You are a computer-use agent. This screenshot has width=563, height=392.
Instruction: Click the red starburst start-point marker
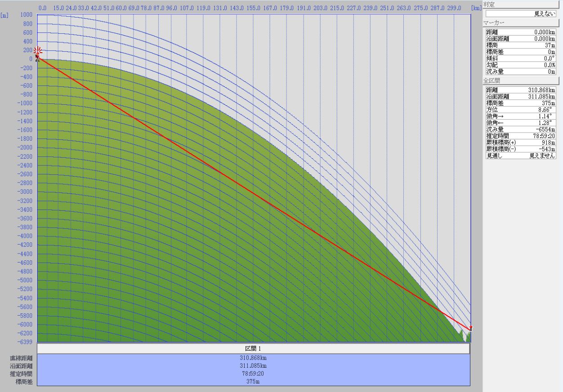(38, 51)
